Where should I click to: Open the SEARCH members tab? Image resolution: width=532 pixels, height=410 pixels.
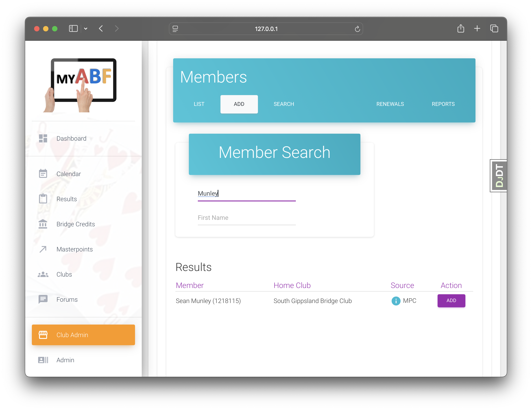click(283, 104)
